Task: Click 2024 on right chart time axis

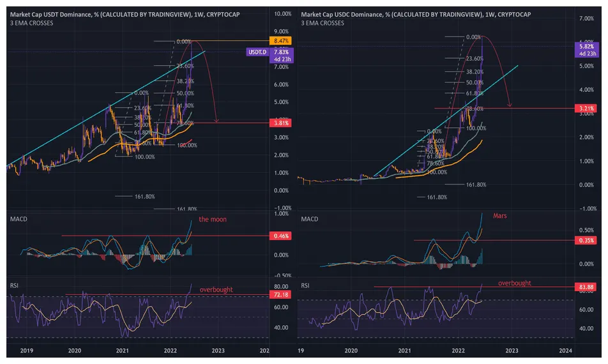Action: click(565, 351)
